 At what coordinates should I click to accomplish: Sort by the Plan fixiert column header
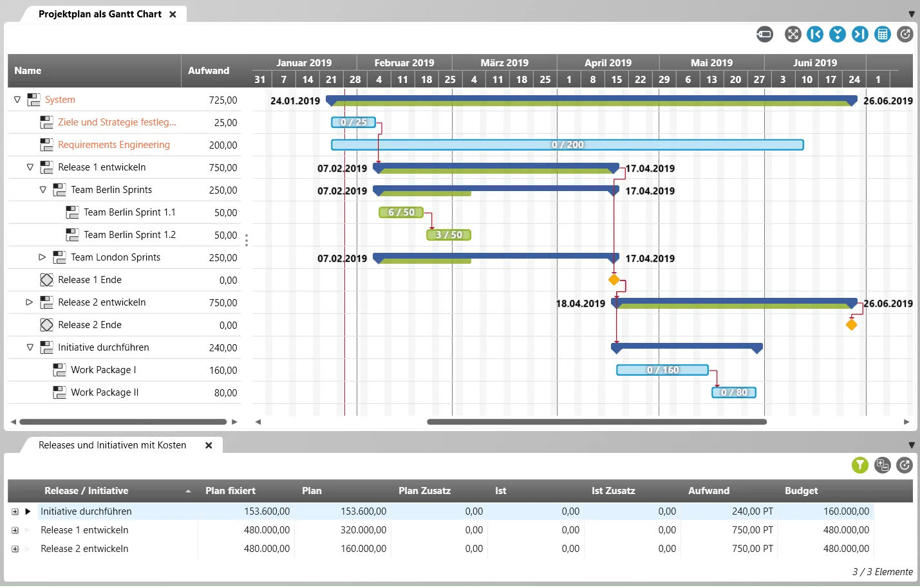click(x=230, y=491)
